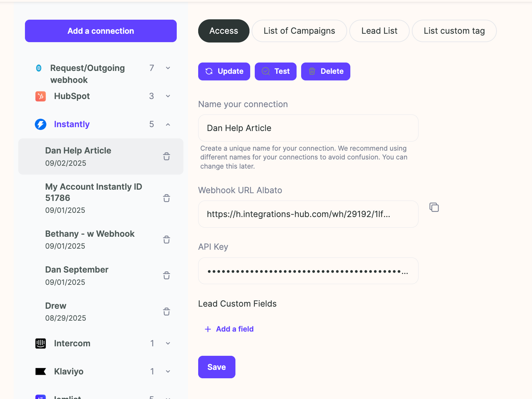532x399 pixels.
Task: Click the Klaviyo flag icon
Action: [41, 372]
